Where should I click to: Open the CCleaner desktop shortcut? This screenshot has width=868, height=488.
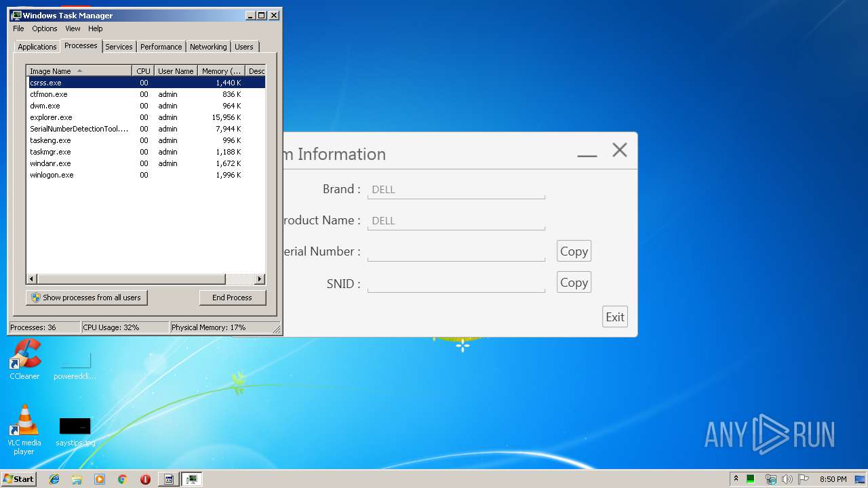[24, 359]
